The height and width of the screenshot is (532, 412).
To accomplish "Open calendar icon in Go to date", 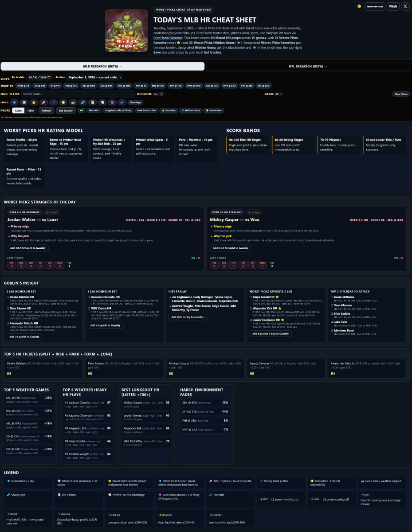I will (49, 77).
